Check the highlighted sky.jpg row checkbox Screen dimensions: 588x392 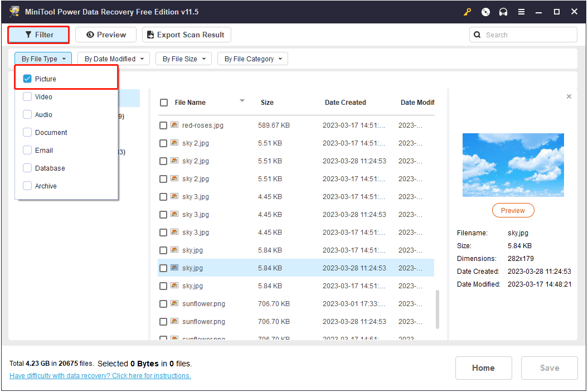coord(163,268)
